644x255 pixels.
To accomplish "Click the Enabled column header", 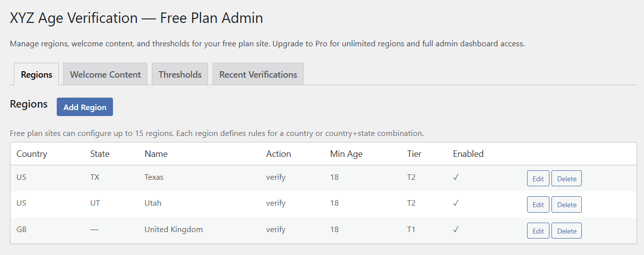I will 468,154.
